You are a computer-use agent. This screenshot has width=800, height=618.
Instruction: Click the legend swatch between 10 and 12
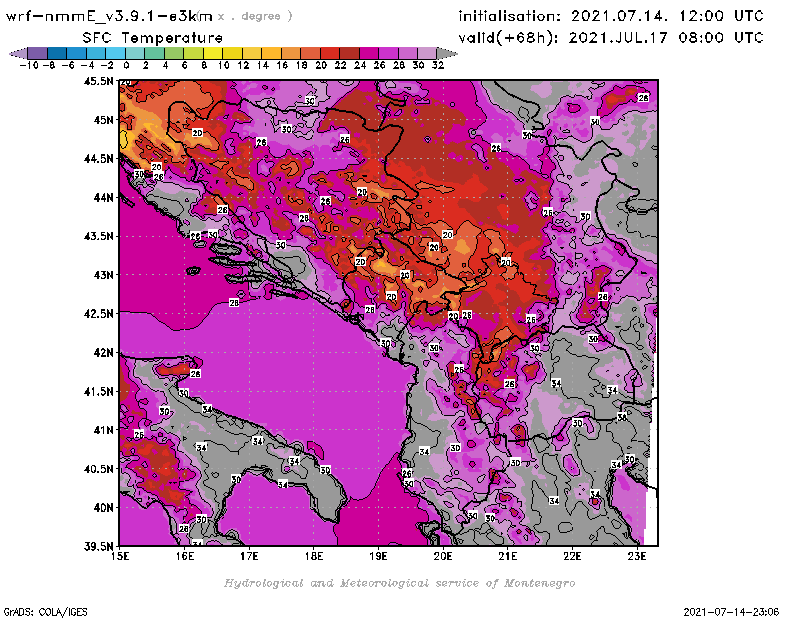click(232, 53)
